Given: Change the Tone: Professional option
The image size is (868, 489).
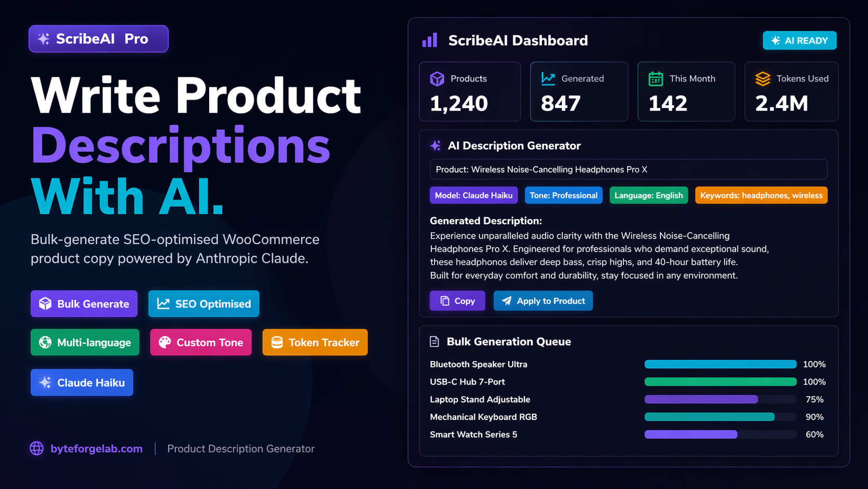Looking at the screenshot, I should 563,195.
